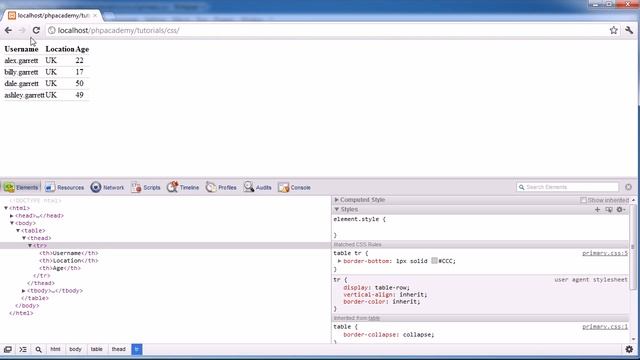Click the localhost address bar

(x=327, y=30)
